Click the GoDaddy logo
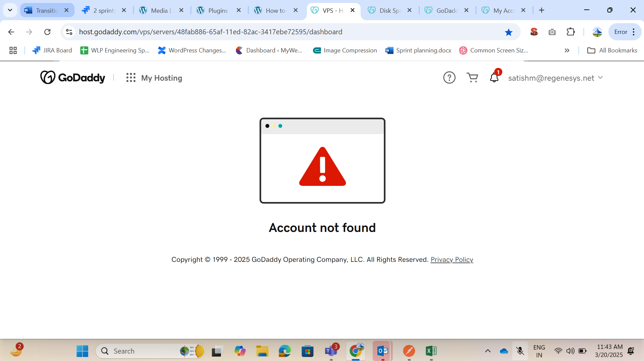The width and height of the screenshot is (644, 361). tap(73, 78)
